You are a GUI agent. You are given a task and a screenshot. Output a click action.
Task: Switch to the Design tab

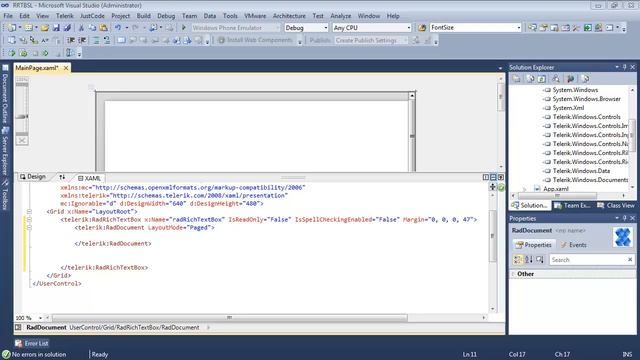click(x=33, y=177)
